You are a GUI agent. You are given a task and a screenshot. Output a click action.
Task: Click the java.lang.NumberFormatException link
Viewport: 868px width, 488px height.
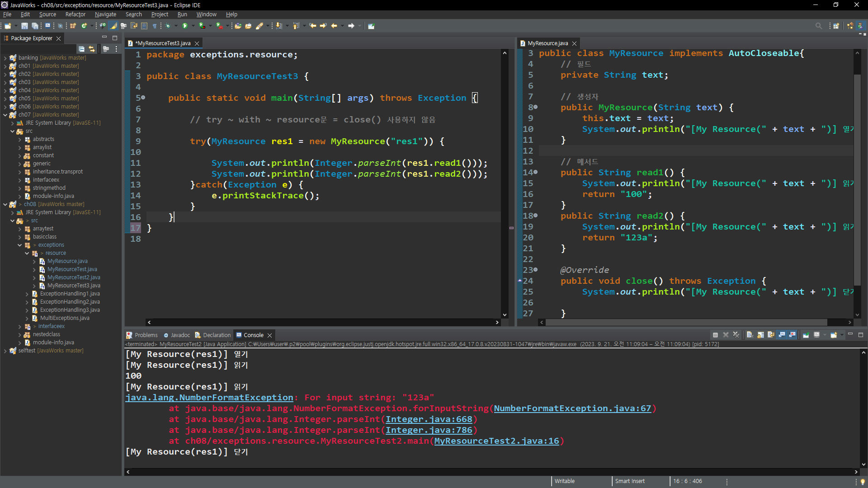(209, 398)
